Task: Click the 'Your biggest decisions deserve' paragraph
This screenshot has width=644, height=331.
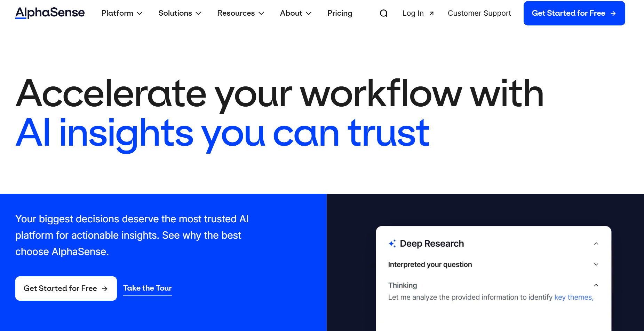Action: 132,235
